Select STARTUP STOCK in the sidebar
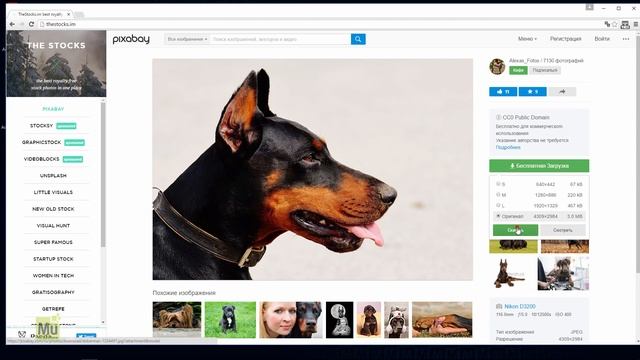This screenshot has height=360, width=640. coord(53,259)
